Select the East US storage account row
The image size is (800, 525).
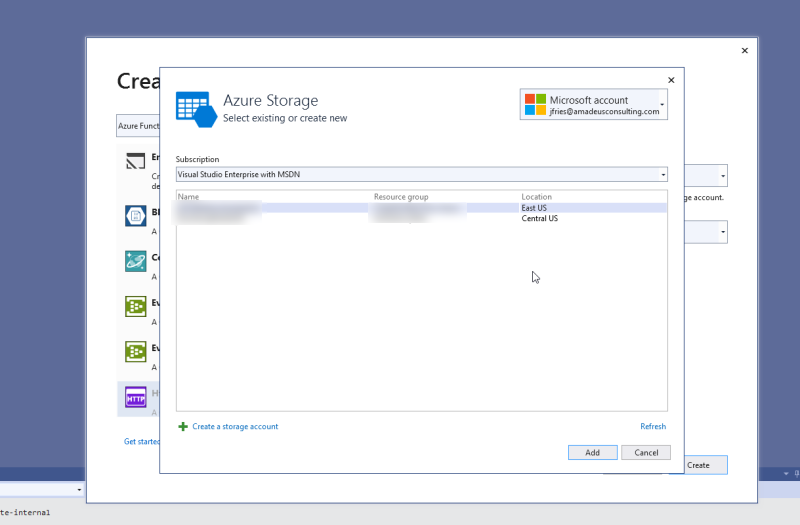point(421,208)
